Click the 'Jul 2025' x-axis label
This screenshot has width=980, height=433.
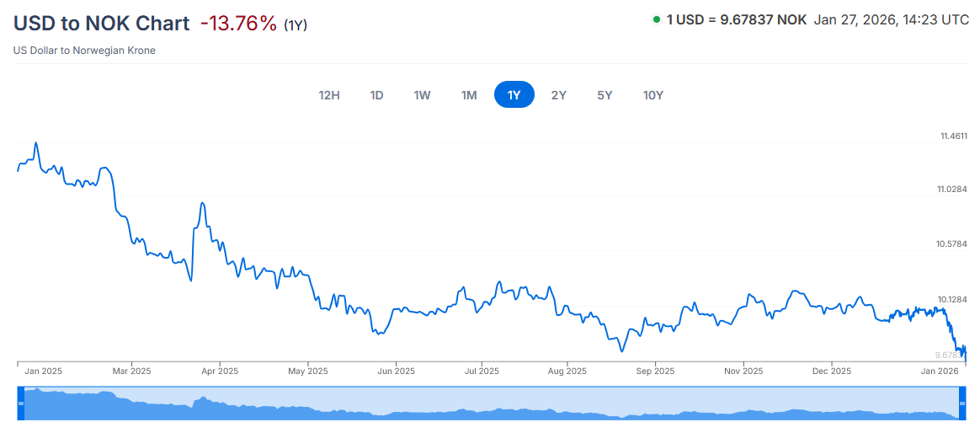(x=482, y=371)
